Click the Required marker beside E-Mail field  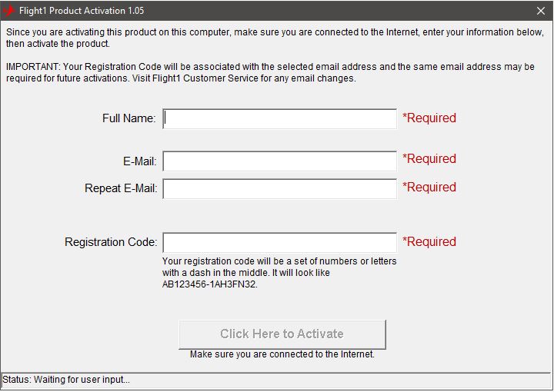pos(429,159)
